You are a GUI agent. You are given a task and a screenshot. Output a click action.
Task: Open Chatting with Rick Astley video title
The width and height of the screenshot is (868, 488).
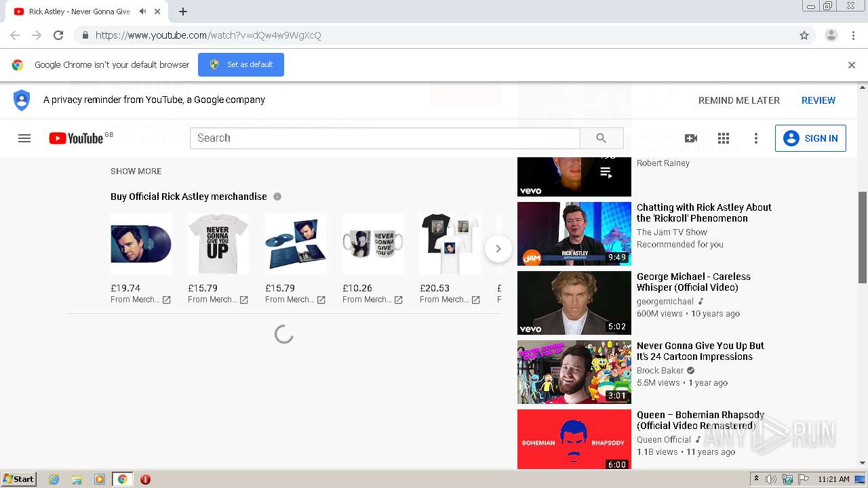coord(704,213)
